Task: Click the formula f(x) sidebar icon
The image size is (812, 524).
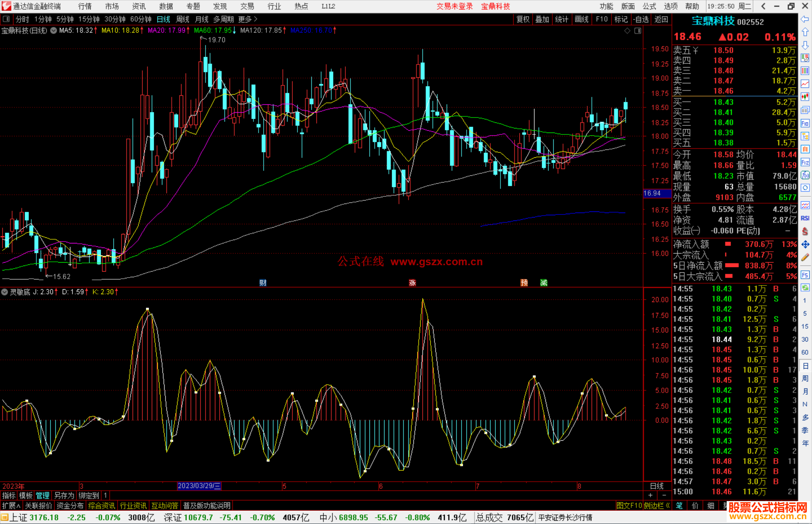Action: coord(805,175)
